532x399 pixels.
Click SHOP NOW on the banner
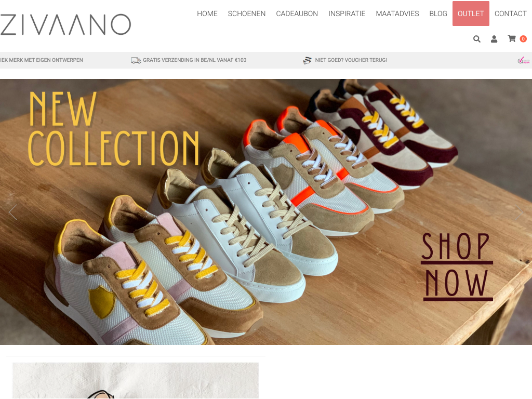[457, 267]
